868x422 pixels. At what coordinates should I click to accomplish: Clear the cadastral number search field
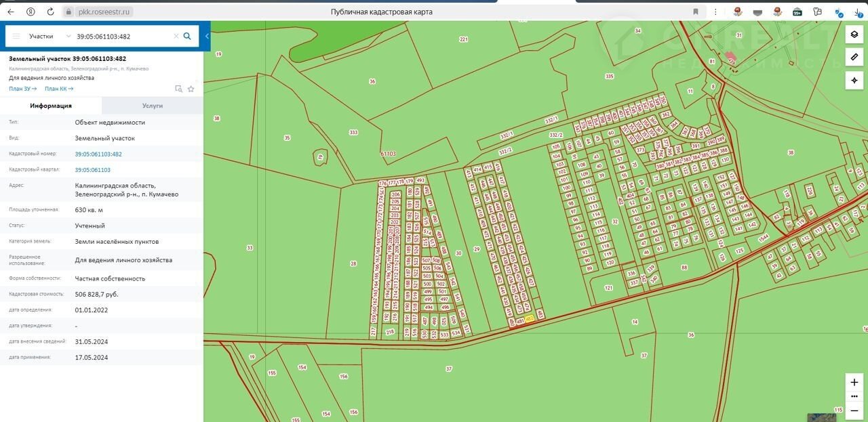[x=176, y=36]
